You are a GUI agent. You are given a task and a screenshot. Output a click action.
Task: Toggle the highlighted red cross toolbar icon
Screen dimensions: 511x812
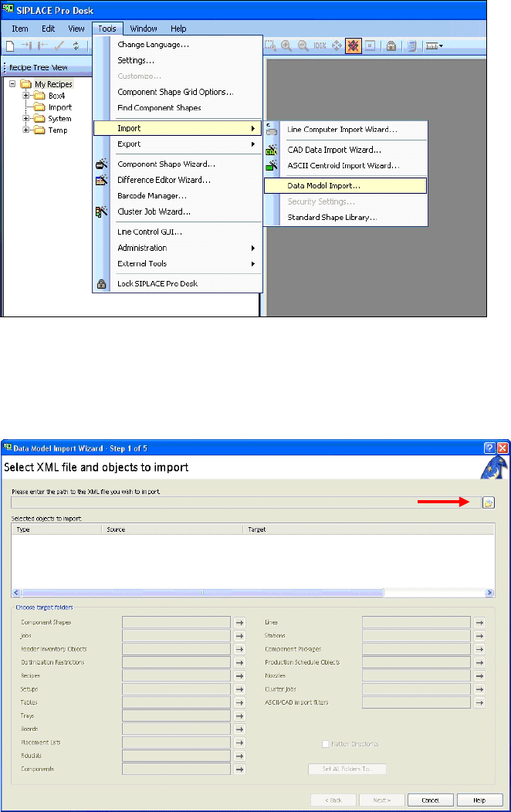353,46
